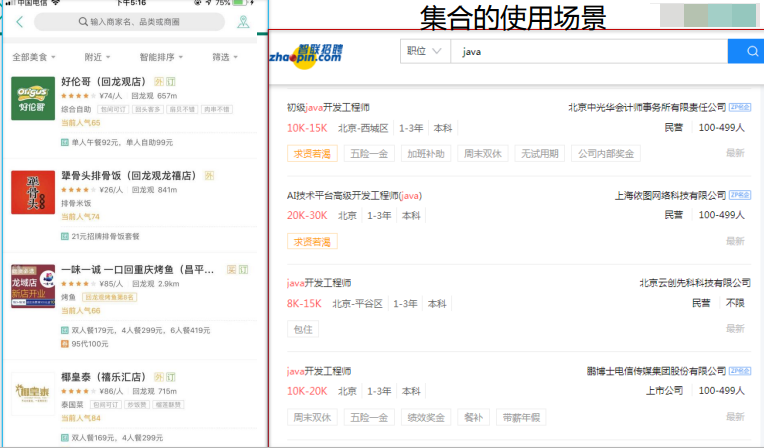Tap group-buy icon for 21元招牌排骨饭套餐
The image size is (764, 448).
tap(64, 236)
